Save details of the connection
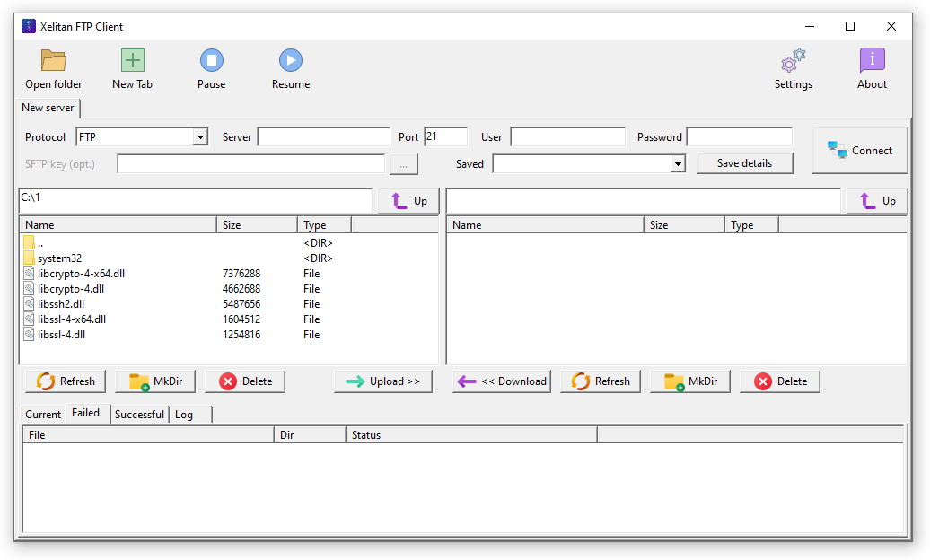The image size is (930, 560). click(x=745, y=163)
